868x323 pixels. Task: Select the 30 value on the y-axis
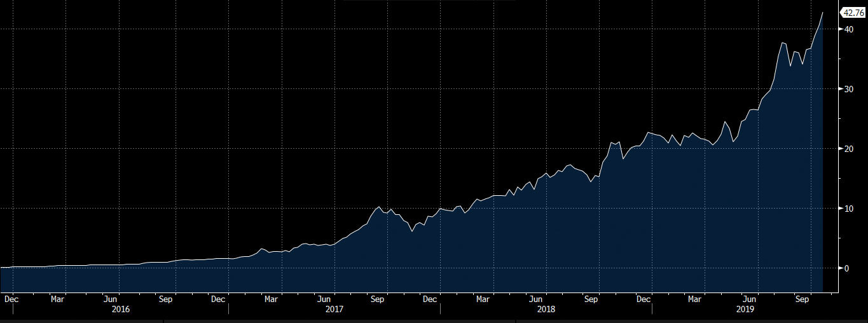[x=849, y=89]
